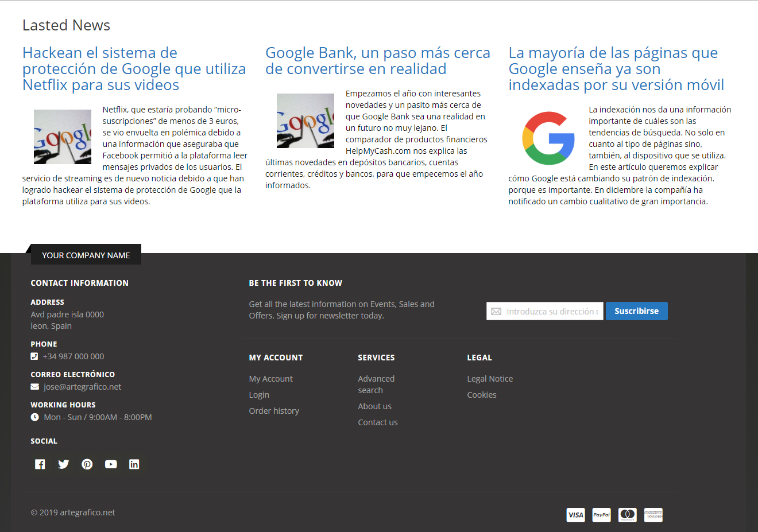The image size is (758, 532).
Task: Click the MY ACCOUNT column heading
Action: point(276,358)
